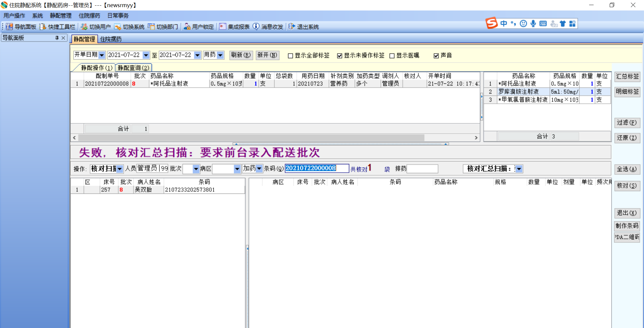Click the 切换系统 toolbar icon

[x=118, y=27]
